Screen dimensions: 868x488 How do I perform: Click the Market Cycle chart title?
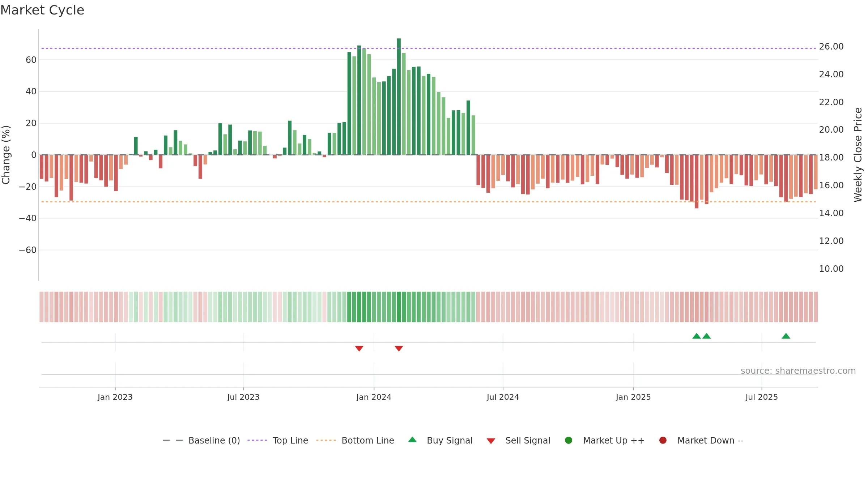[42, 10]
